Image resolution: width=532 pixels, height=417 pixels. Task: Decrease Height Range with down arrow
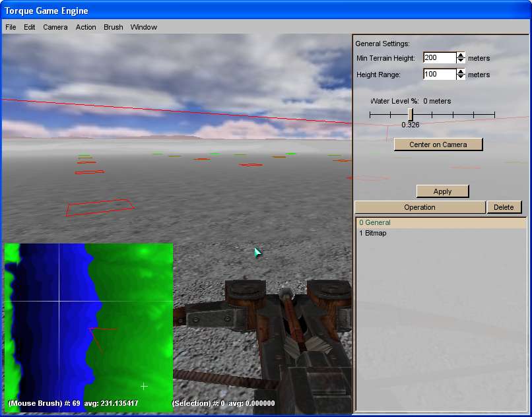[x=461, y=78]
